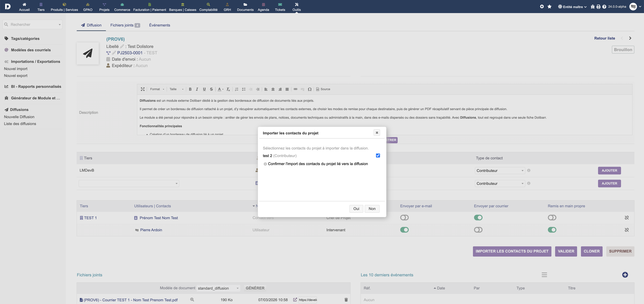Click Oui to confirm import
This screenshot has width=644, height=304.
coord(356,209)
